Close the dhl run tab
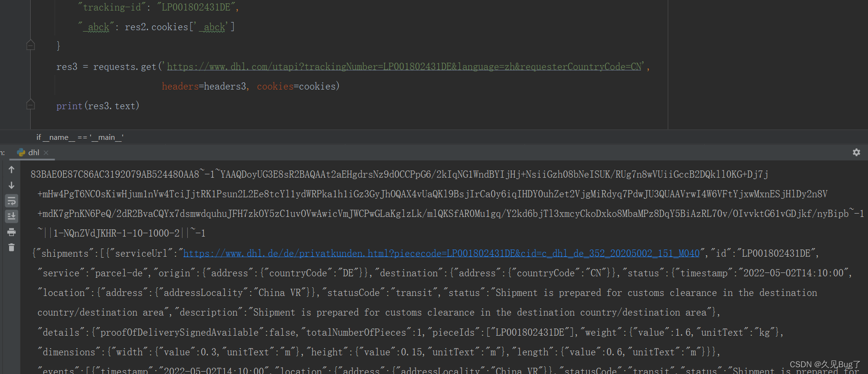Viewport: 868px width, 374px height. pos(46,153)
